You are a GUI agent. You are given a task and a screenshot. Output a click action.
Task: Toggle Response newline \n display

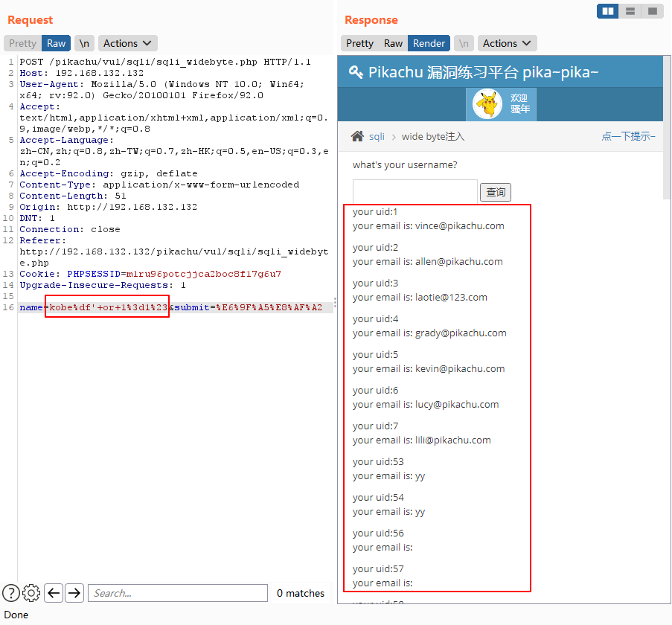[x=464, y=43]
